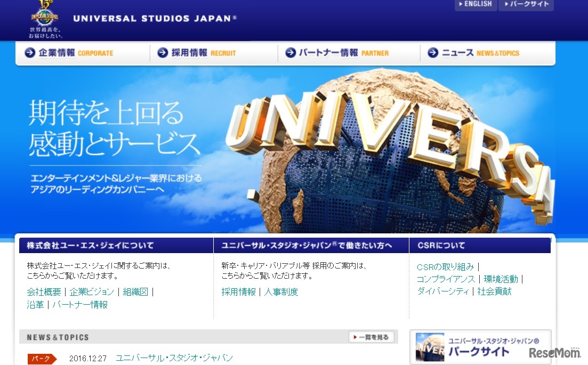
Task: Click the red パーク category tag
Action: 41,359
